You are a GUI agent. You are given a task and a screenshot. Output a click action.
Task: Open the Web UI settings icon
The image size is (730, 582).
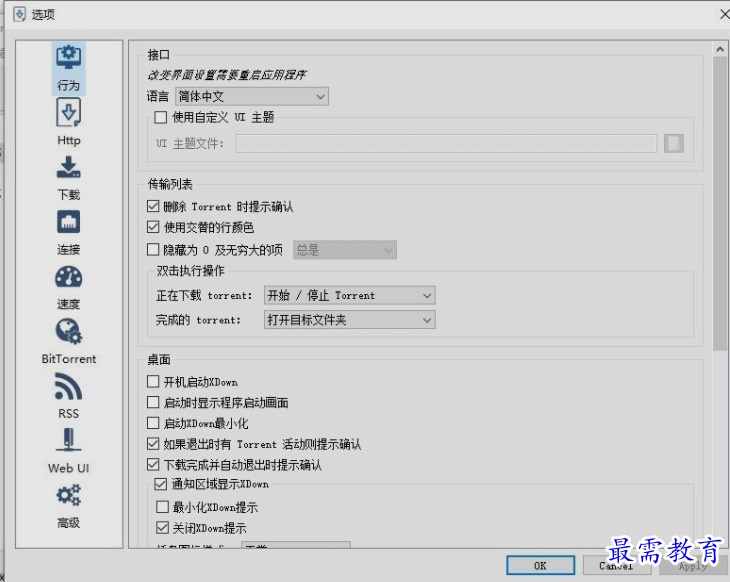(x=68, y=440)
